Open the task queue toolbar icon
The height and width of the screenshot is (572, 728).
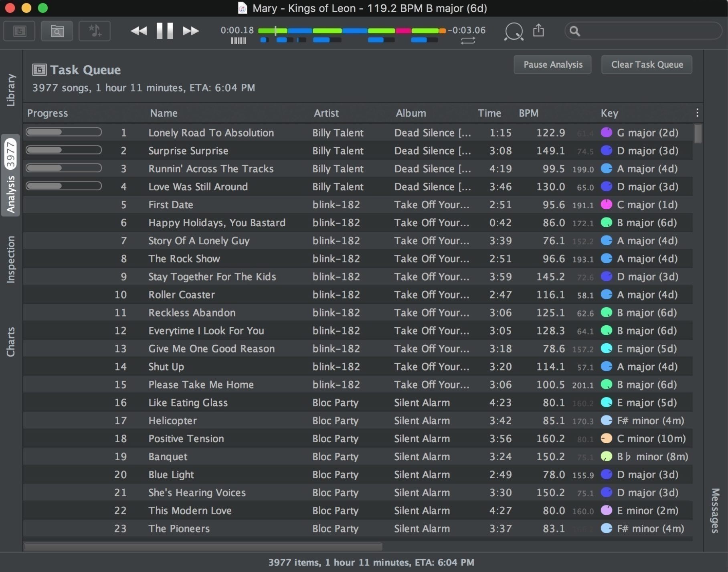click(x=19, y=31)
